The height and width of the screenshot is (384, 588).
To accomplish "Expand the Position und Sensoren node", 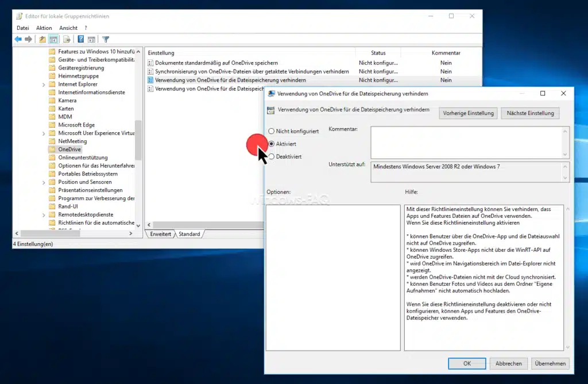I will click(x=44, y=182).
